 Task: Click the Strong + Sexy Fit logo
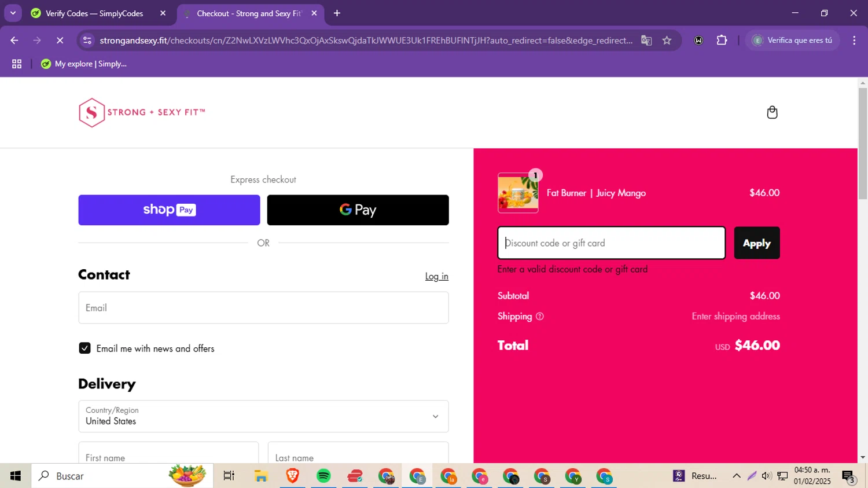tap(142, 112)
